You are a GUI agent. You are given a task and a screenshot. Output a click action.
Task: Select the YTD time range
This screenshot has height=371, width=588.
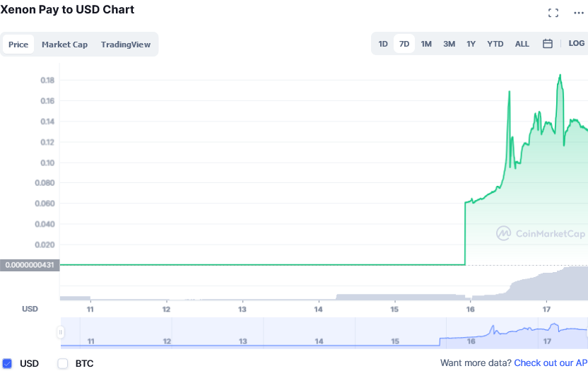(495, 44)
